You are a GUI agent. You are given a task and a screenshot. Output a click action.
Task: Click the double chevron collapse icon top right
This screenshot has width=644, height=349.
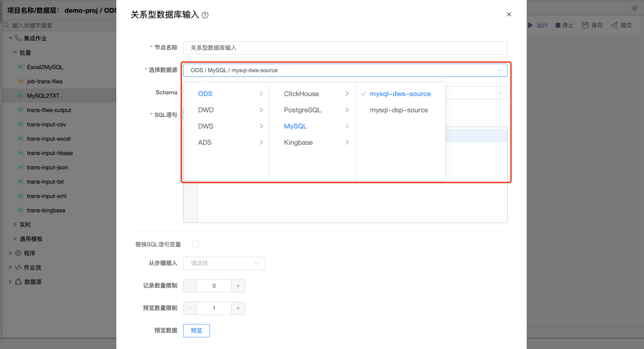pos(634,8)
